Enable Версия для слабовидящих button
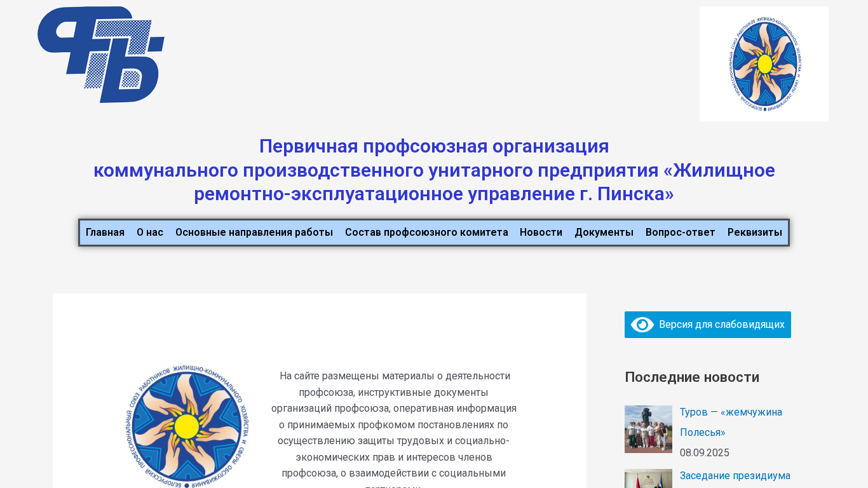This screenshot has width=868, height=488. [x=708, y=325]
